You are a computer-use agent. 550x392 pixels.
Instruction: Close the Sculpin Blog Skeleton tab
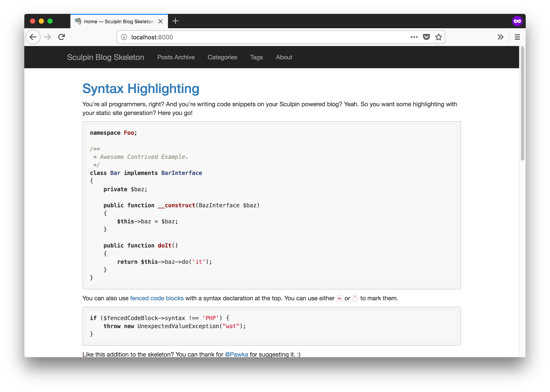[160, 21]
